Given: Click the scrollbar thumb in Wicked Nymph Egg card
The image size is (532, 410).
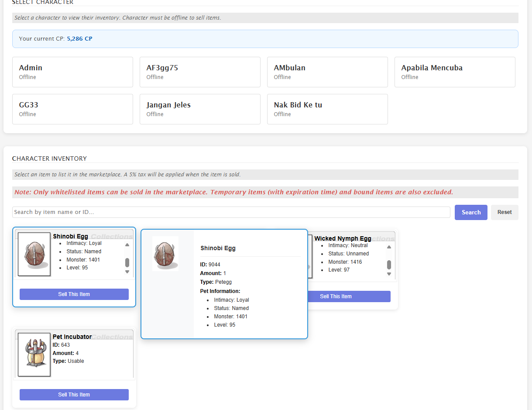Looking at the screenshot, I should pos(389,265).
